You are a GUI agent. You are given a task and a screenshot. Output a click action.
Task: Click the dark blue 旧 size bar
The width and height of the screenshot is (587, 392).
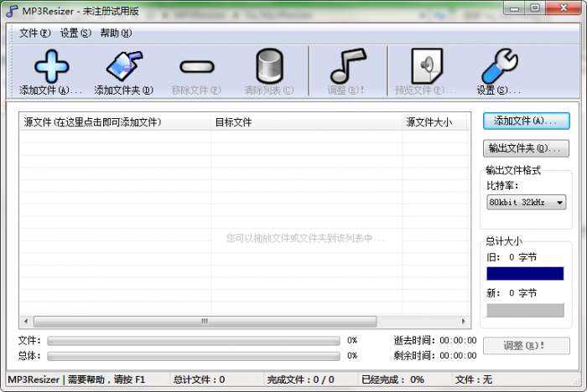point(525,274)
